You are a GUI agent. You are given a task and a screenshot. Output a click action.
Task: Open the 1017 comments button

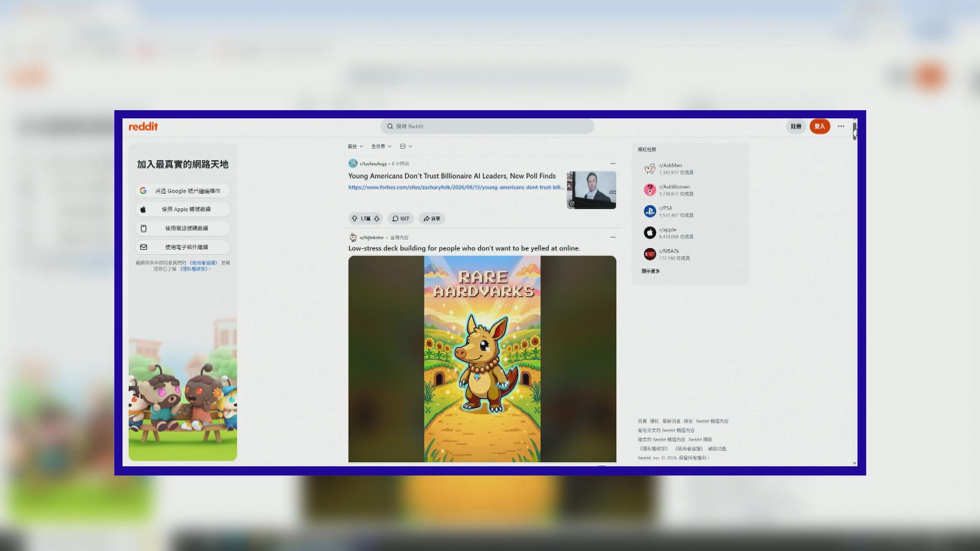401,218
